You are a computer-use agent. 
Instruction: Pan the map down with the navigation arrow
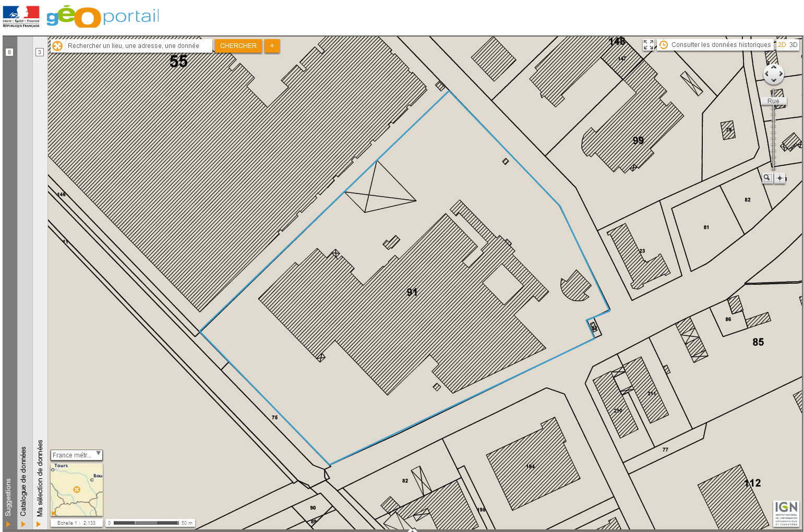pos(773,81)
